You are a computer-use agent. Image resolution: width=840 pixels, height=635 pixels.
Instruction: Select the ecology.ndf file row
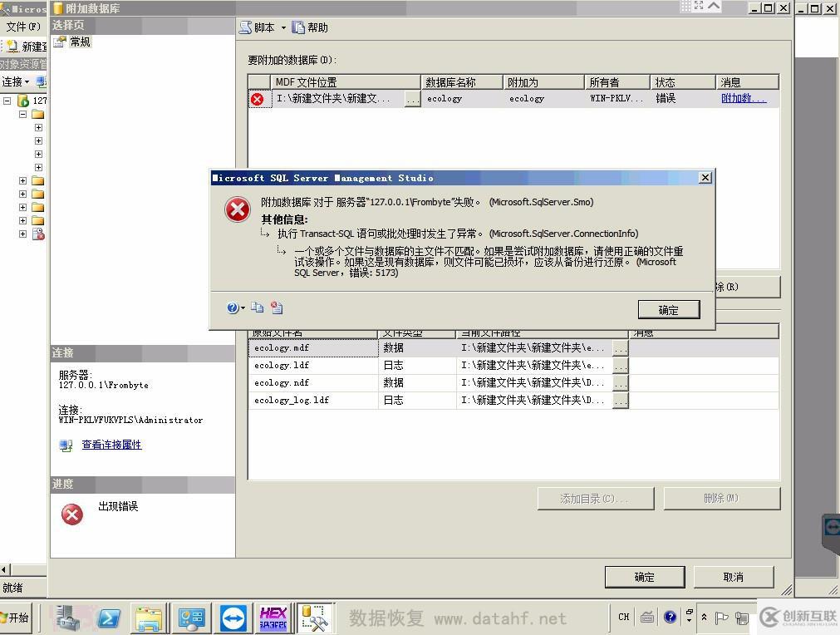513,382
